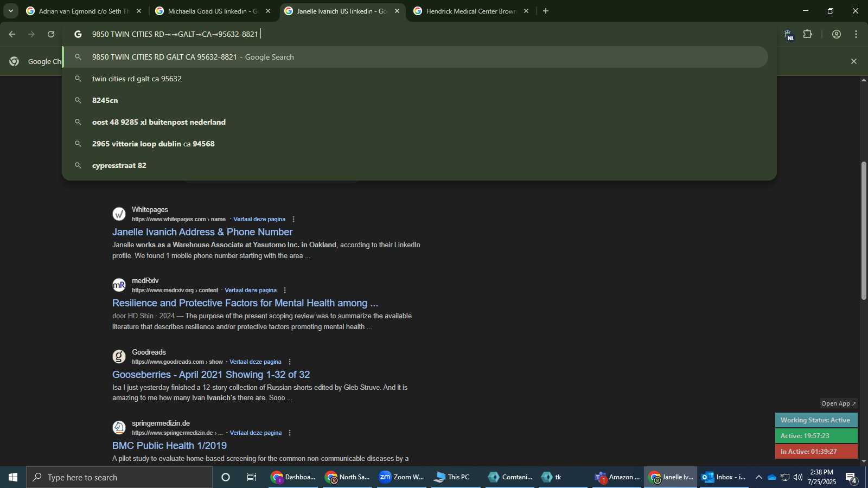
Task: Click the medRxiv site favicon
Action: pyautogui.click(x=119, y=285)
